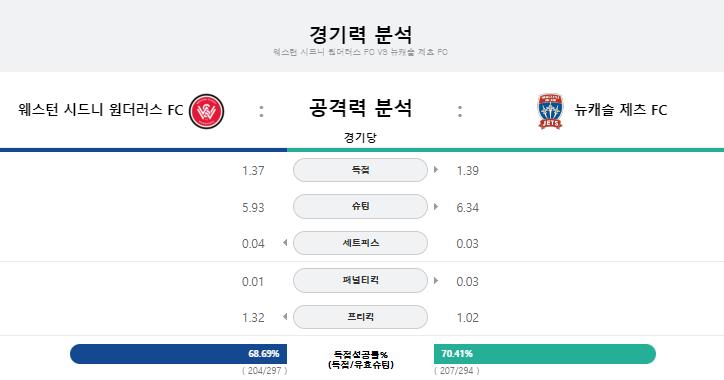Viewport: 724px width, 380px height.
Task: Select the 세트피스 stat button
Action: click(360, 243)
